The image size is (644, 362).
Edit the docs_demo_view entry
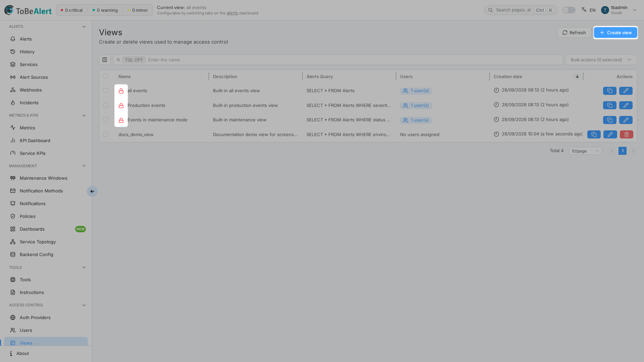click(610, 134)
